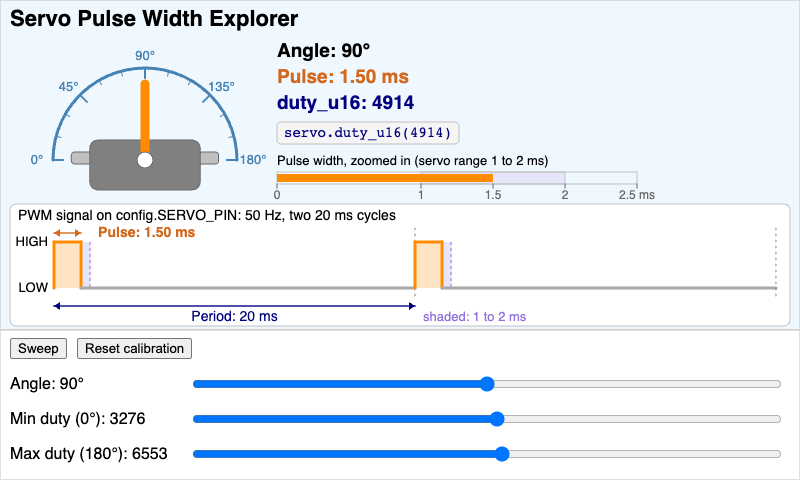
Task: Click the Angle slider handle
Action: 487,384
